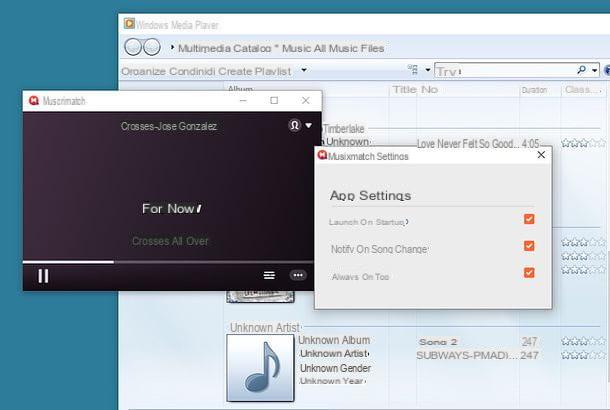This screenshot has height=410, width=610.
Task: Select the Love Never Felt So Good track
Action: (468, 144)
